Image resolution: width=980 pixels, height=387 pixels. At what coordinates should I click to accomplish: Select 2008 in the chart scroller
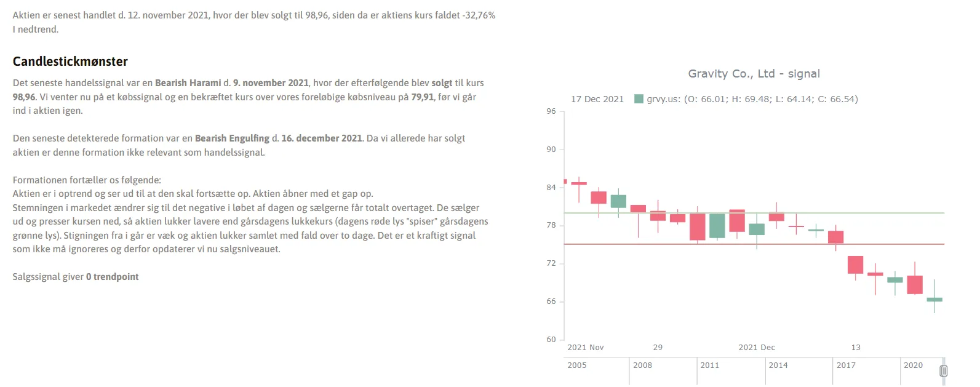[x=642, y=365]
